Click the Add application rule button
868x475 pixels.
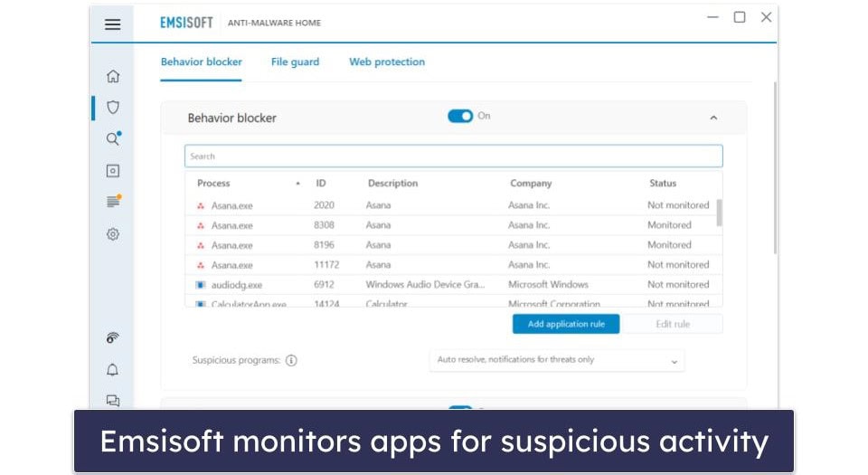click(566, 324)
